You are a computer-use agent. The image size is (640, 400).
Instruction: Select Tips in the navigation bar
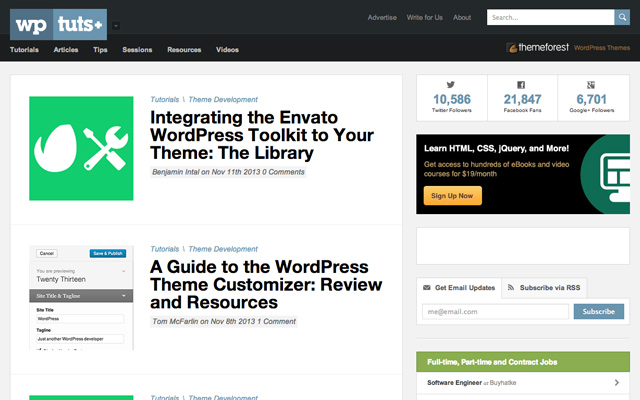[x=100, y=50]
